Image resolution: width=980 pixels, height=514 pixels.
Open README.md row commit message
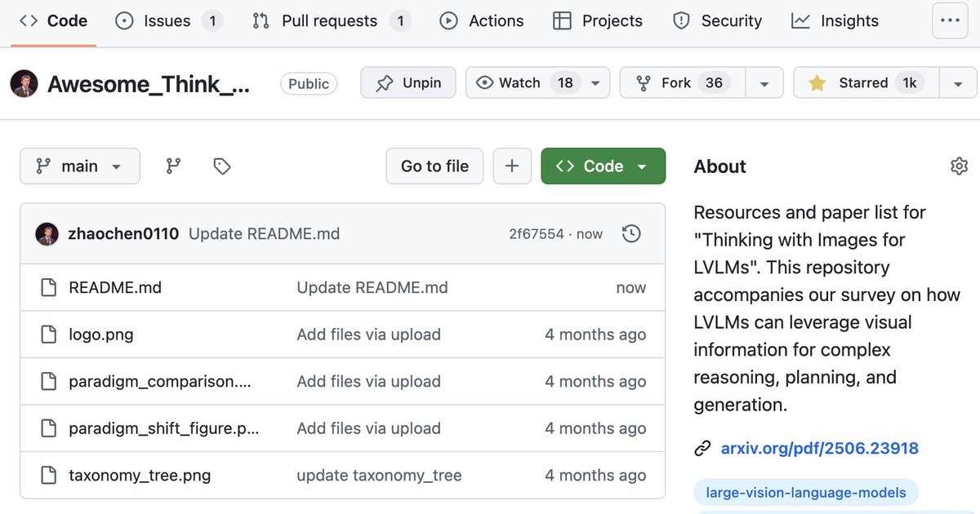(x=372, y=288)
